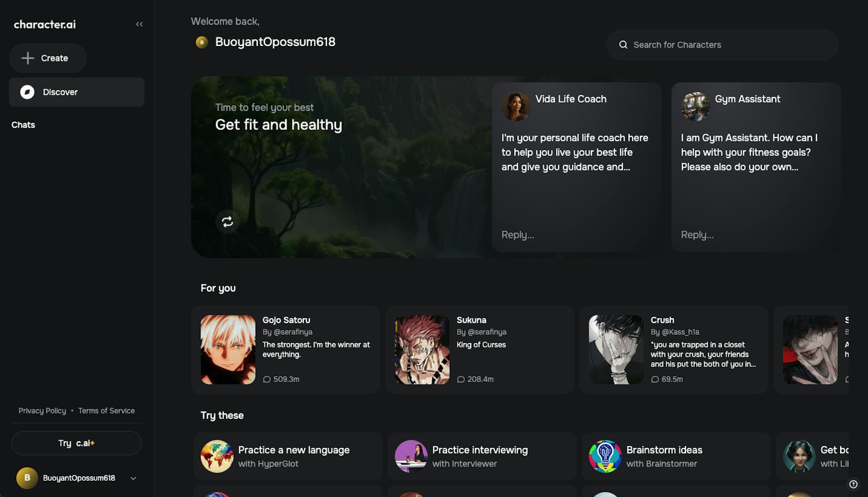
Task: Open Chats section in sidebar
Action: [23, 125]
